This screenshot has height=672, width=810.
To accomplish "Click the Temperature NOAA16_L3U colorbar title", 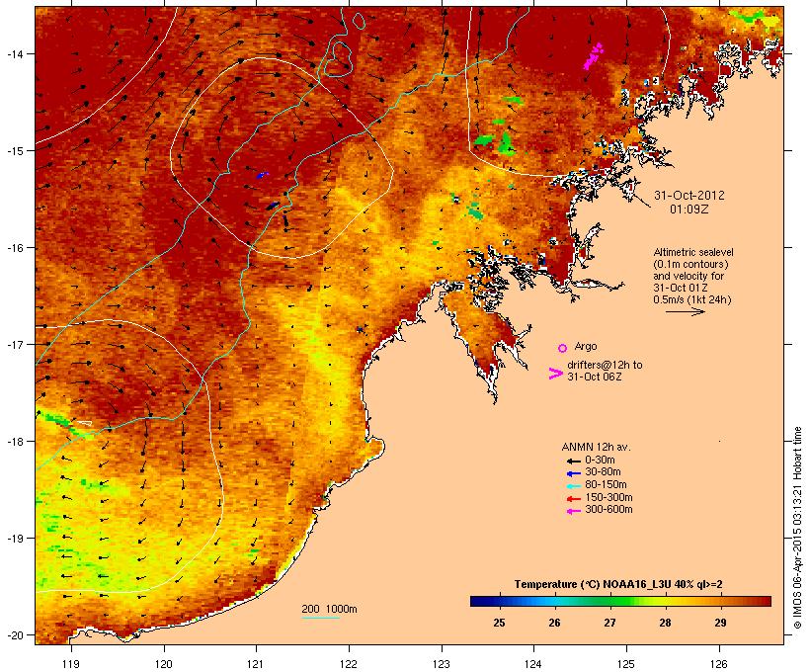I will click(618, 585).
